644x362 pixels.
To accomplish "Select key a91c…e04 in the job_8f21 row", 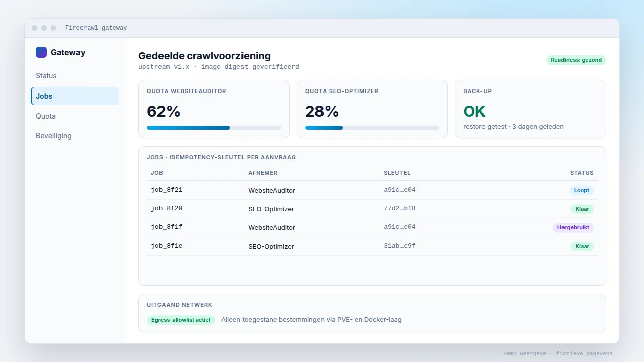I will point(399,190).
